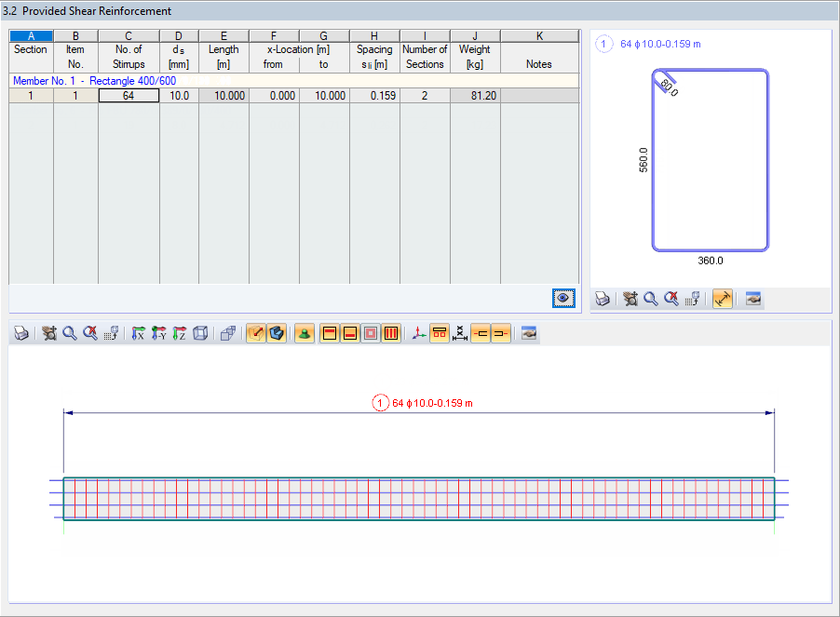The image size is (840, 617).
Task: Edit No. of Stirrups cell value 64
Action: pyautogui.click(x=129, y=96)
